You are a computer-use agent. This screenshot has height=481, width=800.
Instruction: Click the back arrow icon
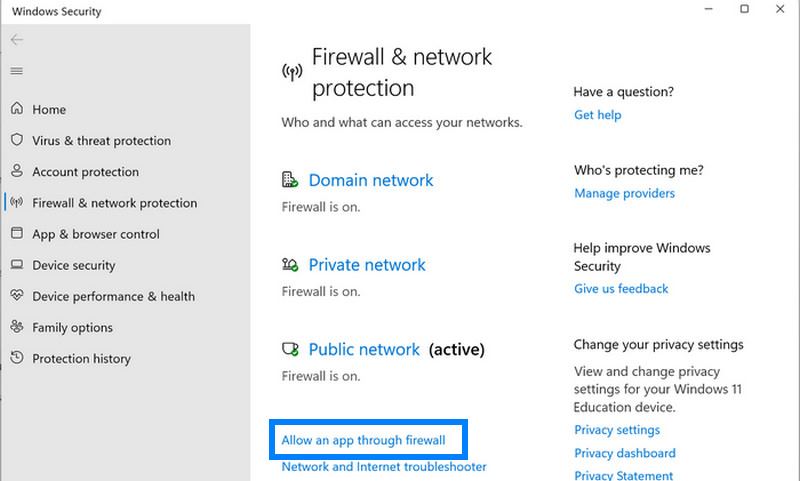click(x=17, y=40)
